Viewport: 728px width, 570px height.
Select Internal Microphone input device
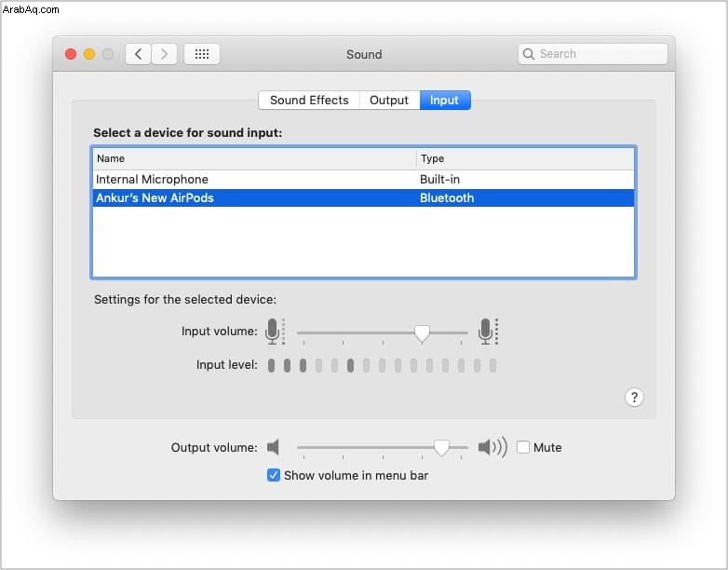(364, 180)
